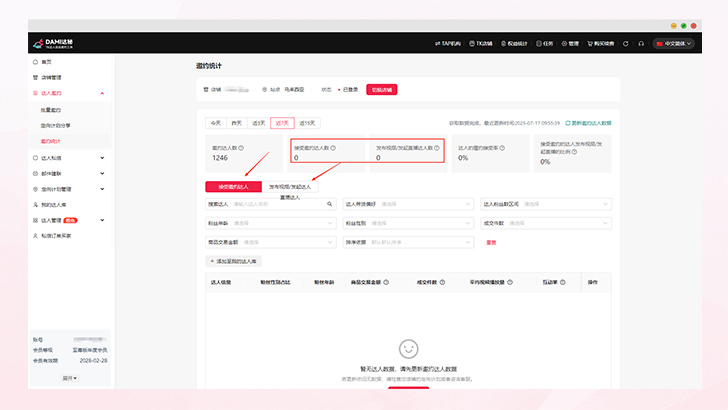
Task: Click 更新邀约达人数据 refresh link
Action: (588, 123)
